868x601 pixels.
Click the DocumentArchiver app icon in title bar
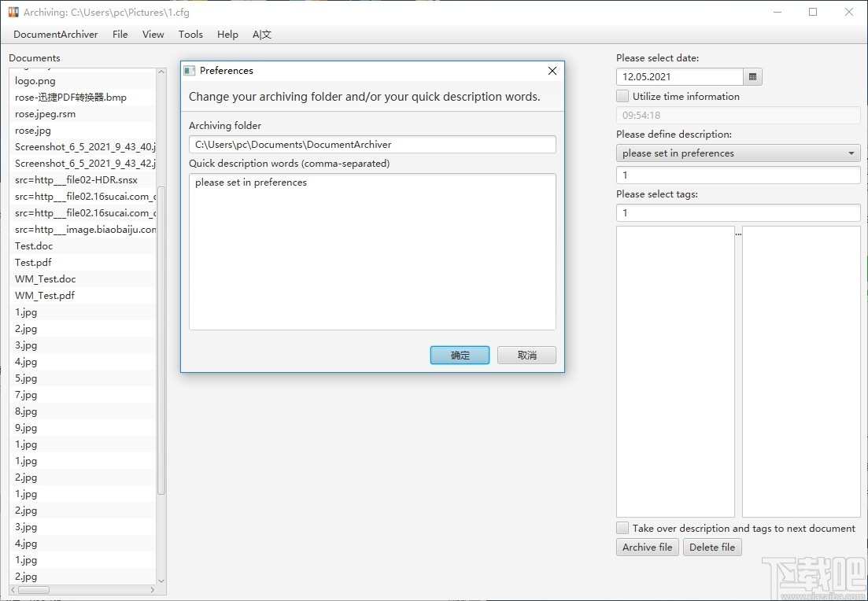(x=13, y=12)
